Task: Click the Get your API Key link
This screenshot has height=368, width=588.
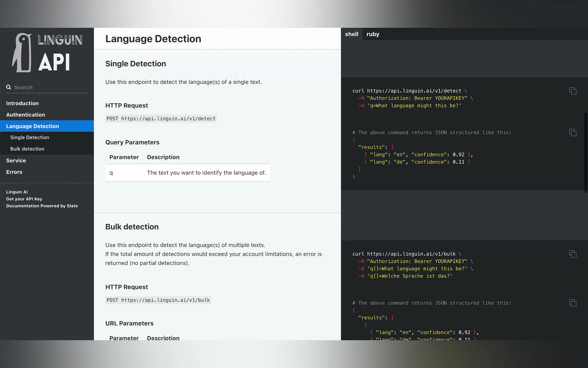Action: pyautogui.click(x=24, y=199)
